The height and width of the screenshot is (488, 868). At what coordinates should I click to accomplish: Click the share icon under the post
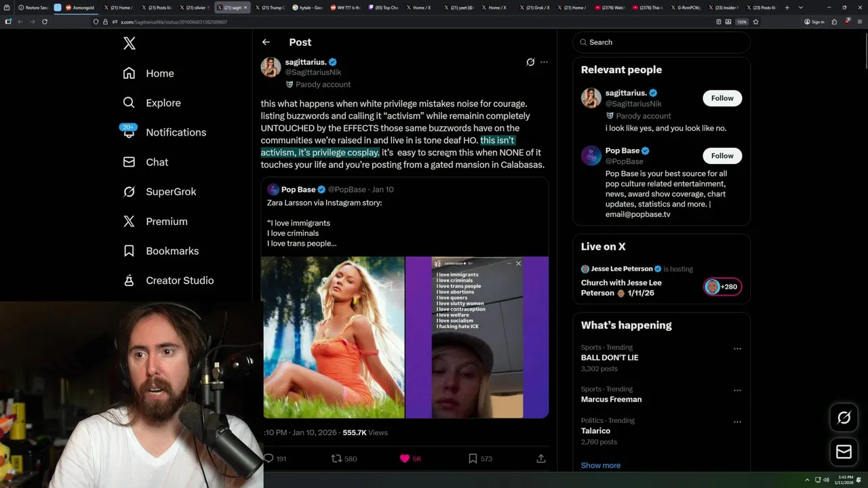click(541, 459)
